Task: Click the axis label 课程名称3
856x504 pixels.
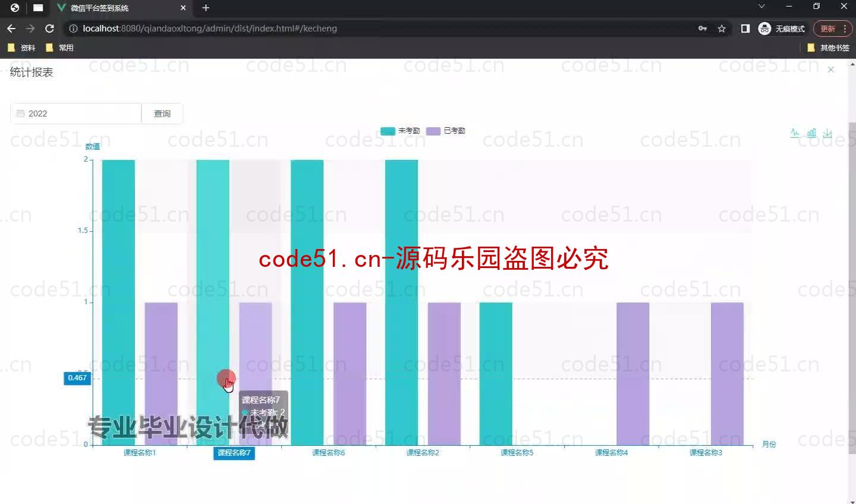Action: click(x=706, y=453)
